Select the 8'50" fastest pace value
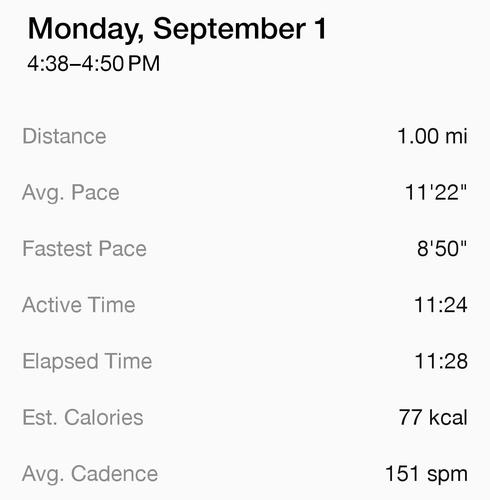Screen dimensions: 490x500 [442, 249]
